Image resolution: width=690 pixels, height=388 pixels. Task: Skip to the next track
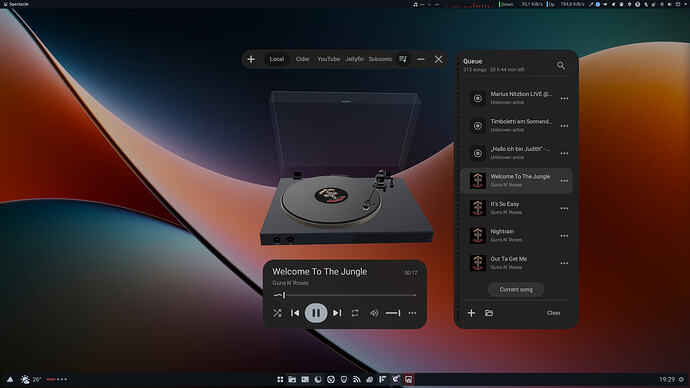click(337, 313)
